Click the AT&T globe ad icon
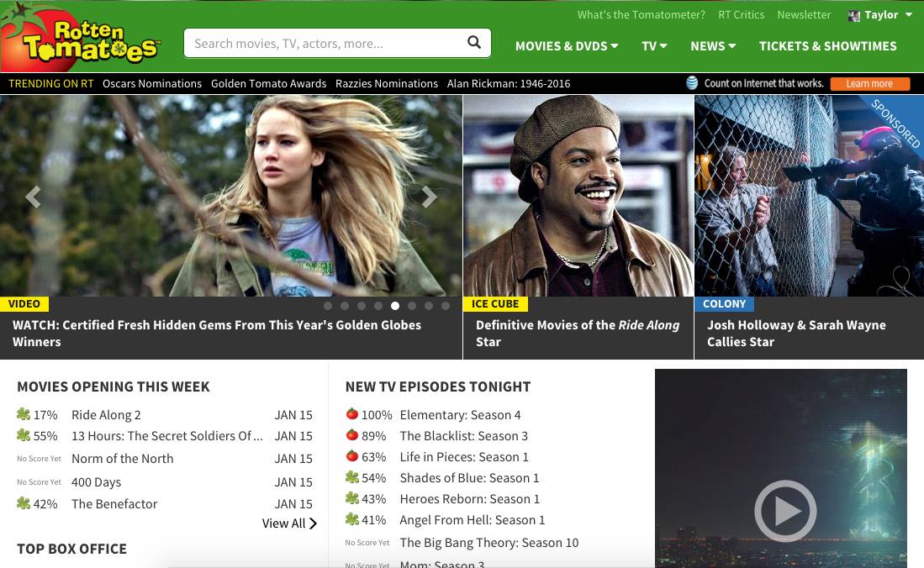 (x=692, y=83)
